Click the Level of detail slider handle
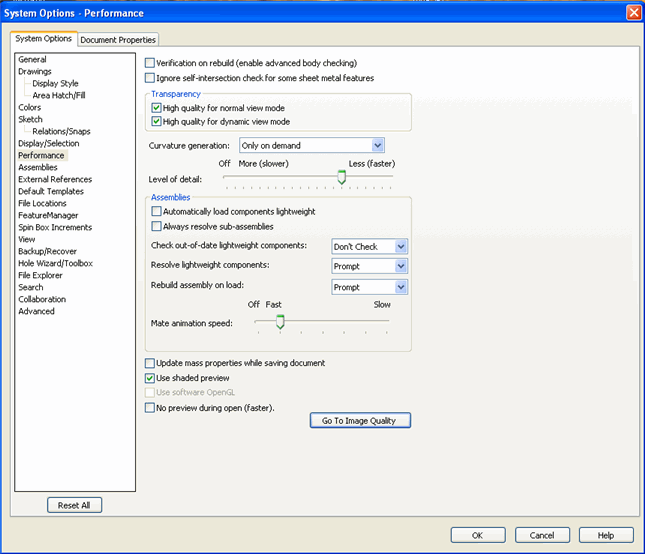Viewport: 645px width, 554px height. tap(341, 177)
